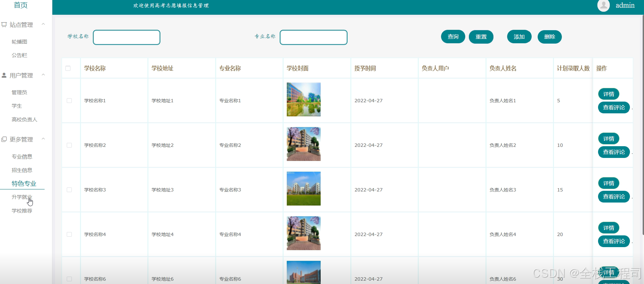
Task: Open the 管理员 menu item
Action: tap(19, 92)
